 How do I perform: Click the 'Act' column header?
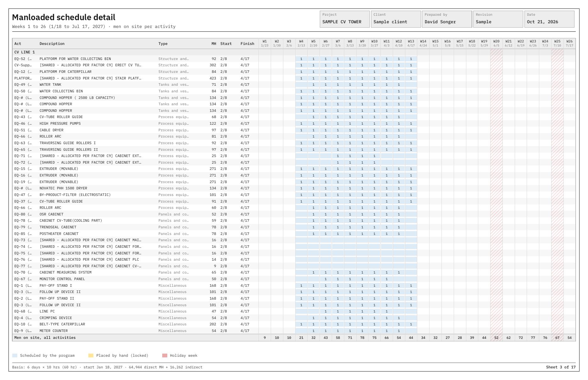point(18,44)
